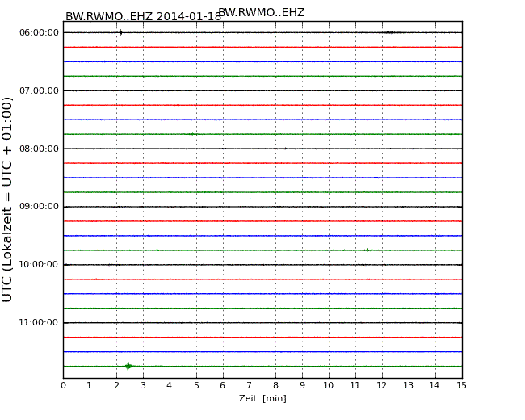
Task: Click the 10:00:00 time label
Action: [39, 264]
